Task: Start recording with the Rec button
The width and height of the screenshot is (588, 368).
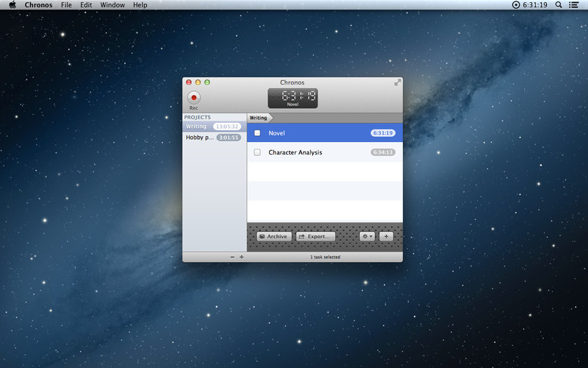Action: click(193, 98)
